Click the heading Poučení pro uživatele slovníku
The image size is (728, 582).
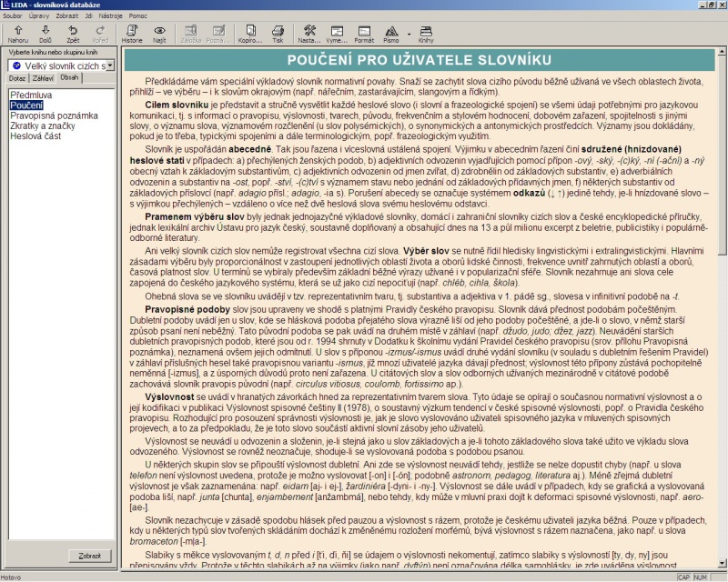pyautogui.click(x=420, y=60)
